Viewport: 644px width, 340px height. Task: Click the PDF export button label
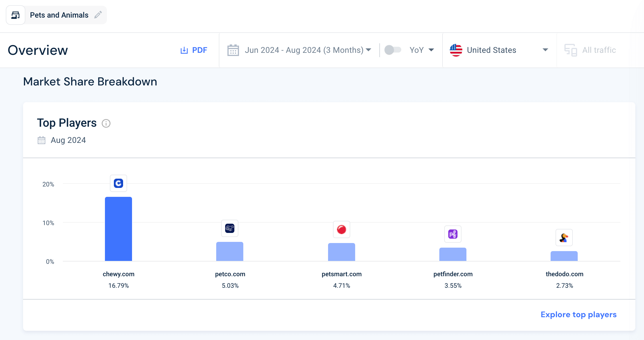pos(199,50)
